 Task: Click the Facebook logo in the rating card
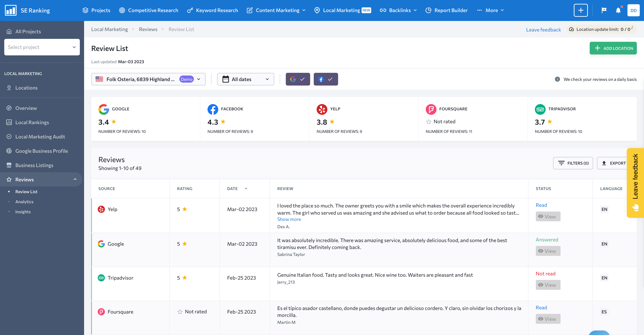click(x=213, y=109)
